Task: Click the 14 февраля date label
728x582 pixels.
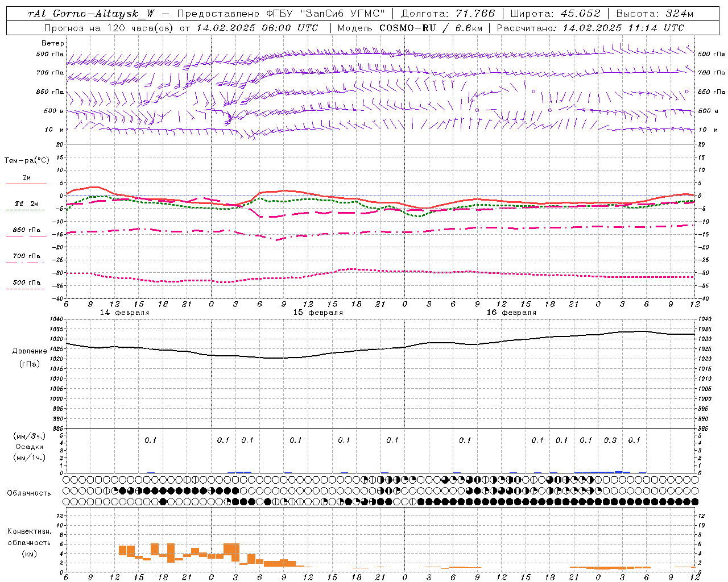Action: pyautogui.click(x=125, y=313)
